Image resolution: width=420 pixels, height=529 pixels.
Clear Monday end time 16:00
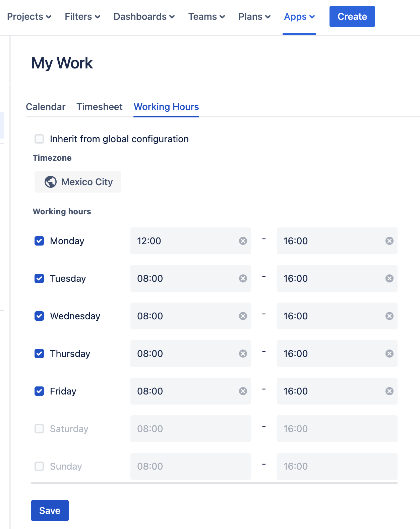coord(389,241)
